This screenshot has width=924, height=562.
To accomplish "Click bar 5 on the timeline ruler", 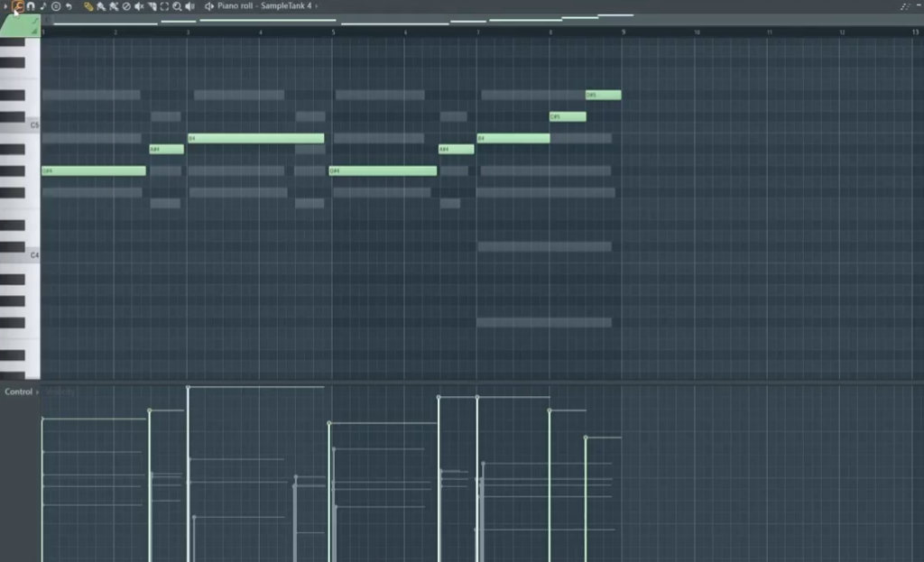I will pos(333,32).
